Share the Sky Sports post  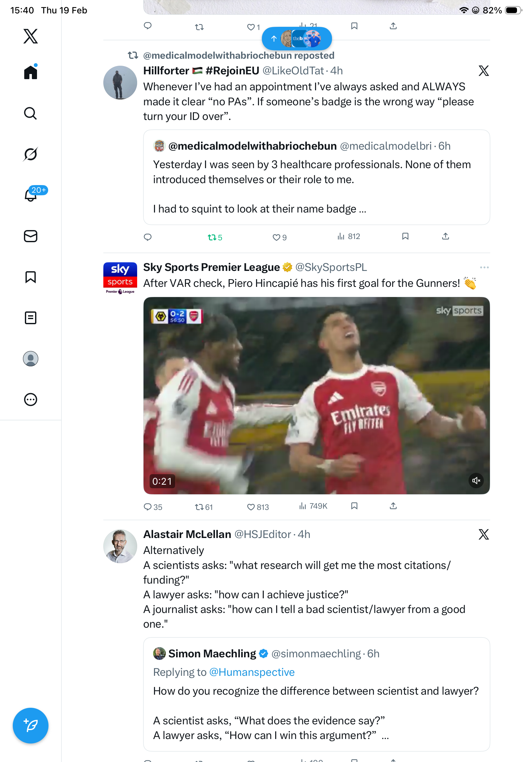point(393,506)
